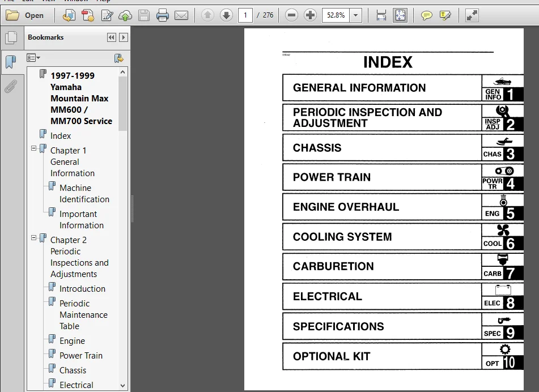Click bookmarks scrollbar down arrow
The width and height of the screenshot is (539, 392).
point(123,385)
